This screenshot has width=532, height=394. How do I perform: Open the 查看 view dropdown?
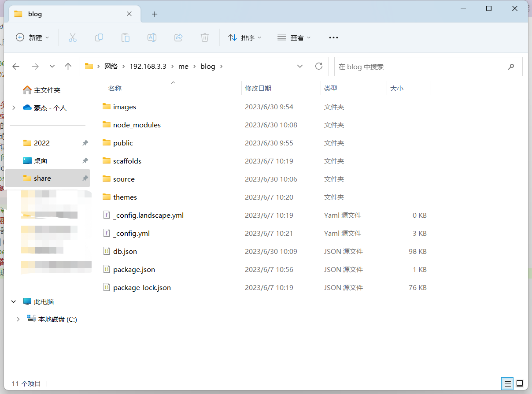coord(294,37)
